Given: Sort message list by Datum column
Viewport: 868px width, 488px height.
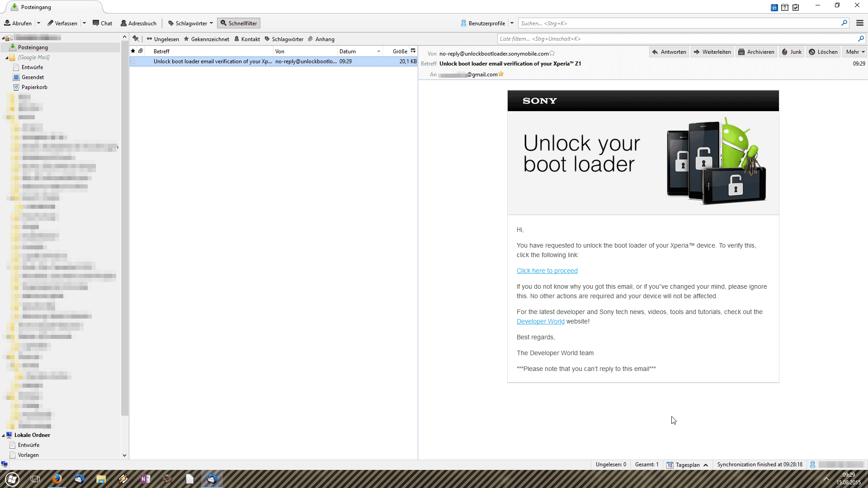Looking at the screenshot, I should (x=360, y=51).
